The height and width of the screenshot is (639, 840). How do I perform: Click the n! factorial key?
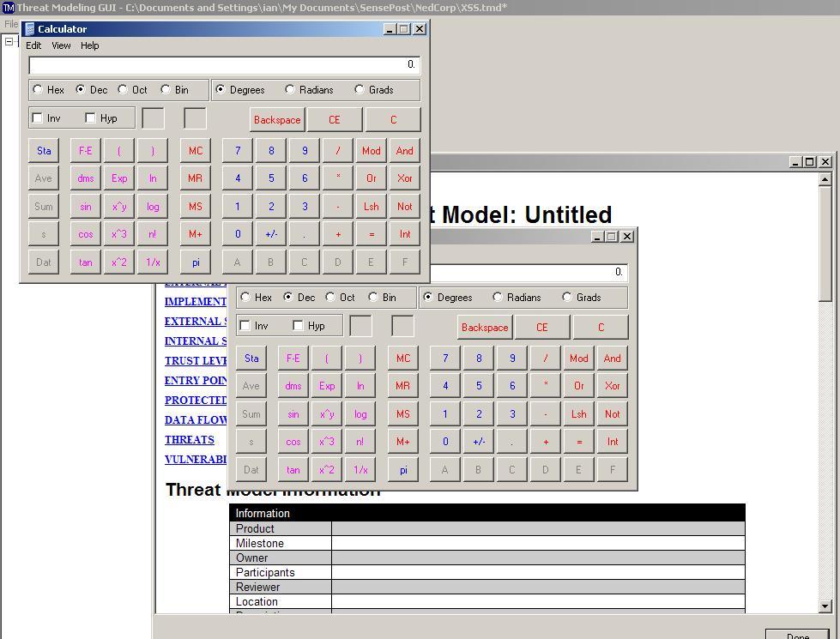[152, 233]
